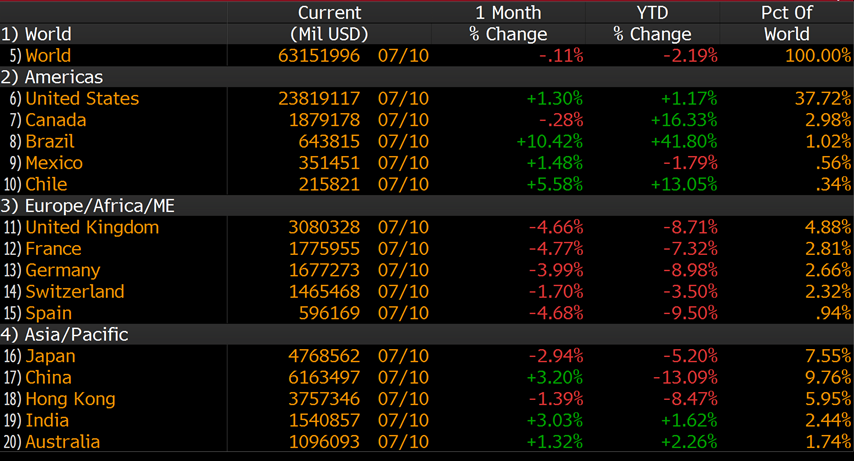This screenshot has height=461, width=854.
Task: Open the Mexico entry
Action: [x=54, y=163]
